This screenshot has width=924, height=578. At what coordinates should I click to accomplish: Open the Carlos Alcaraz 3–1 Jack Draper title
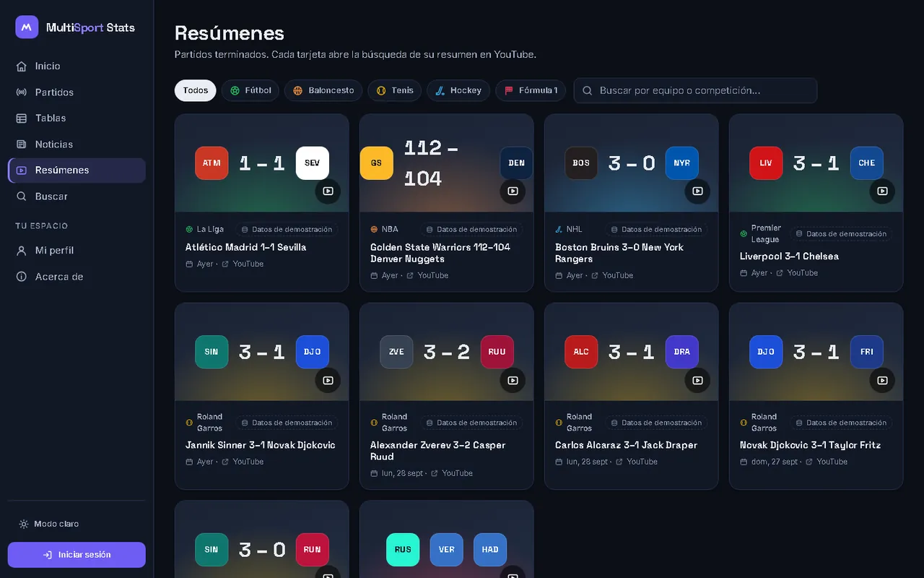point(626,445)
